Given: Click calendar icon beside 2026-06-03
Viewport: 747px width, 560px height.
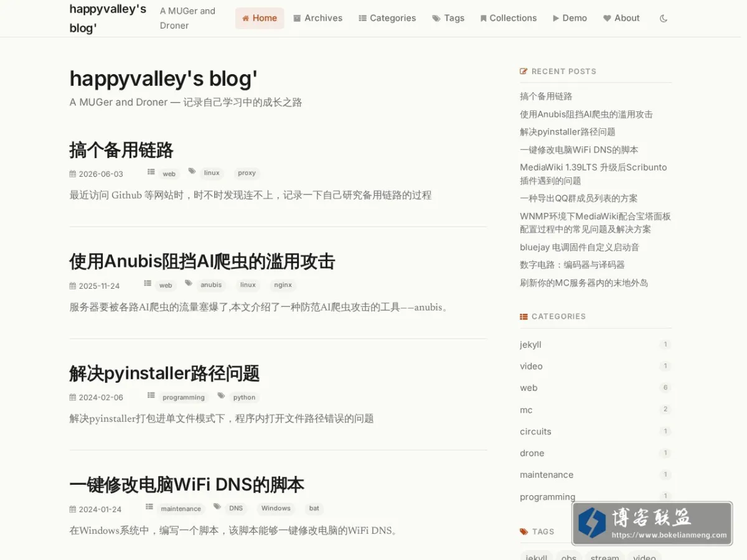Looking at the screenshot, I should (73, 174).
